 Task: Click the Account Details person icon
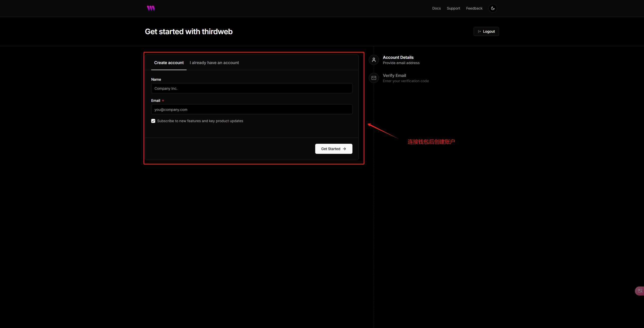tap(374, 60)
